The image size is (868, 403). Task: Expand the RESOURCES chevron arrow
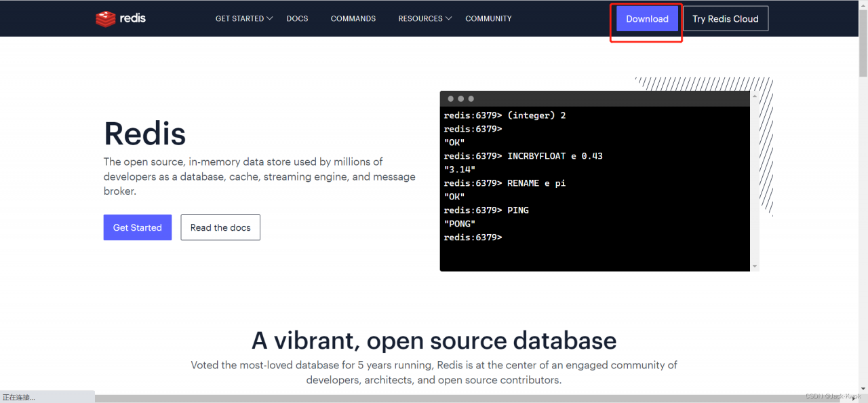[x=449, y=18]
